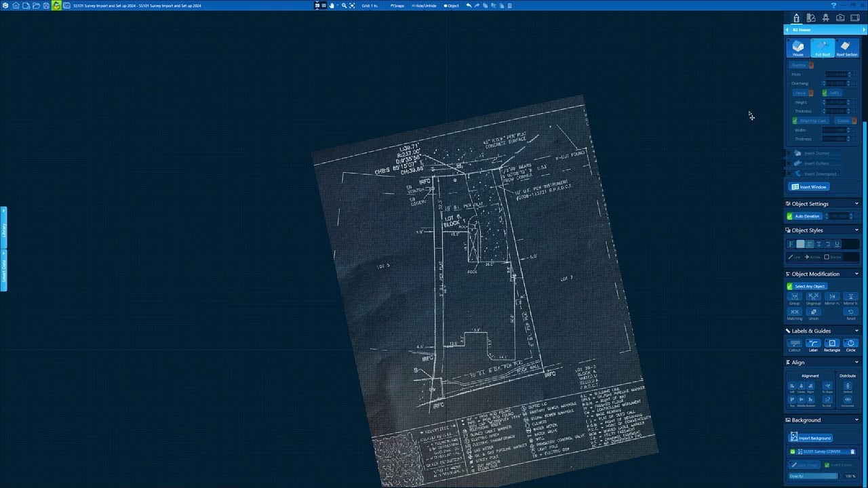Click the Save disk icon in toolbar
Image resolution: width=868 pixels, height=488 pixels.
point(46,5)
